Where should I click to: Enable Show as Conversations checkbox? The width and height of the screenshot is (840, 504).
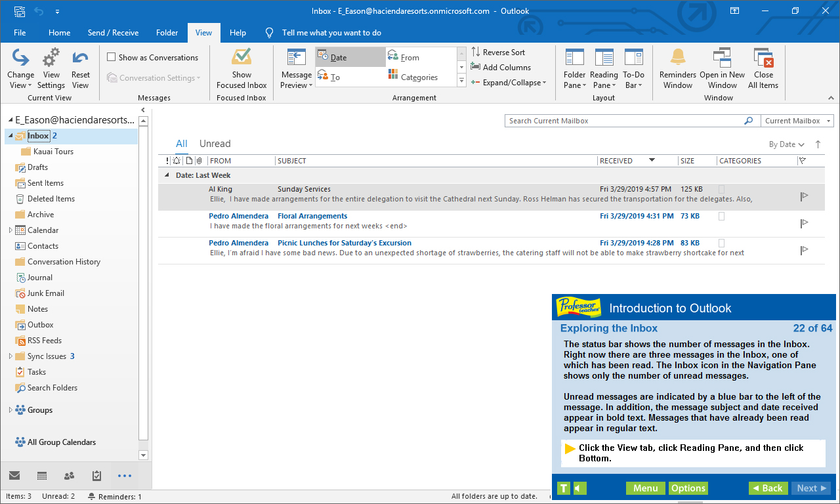click(x=112, y=57)
